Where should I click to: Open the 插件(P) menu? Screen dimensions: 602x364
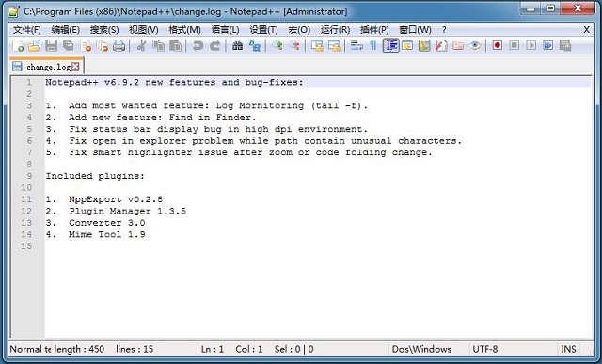tap(374, 29)
